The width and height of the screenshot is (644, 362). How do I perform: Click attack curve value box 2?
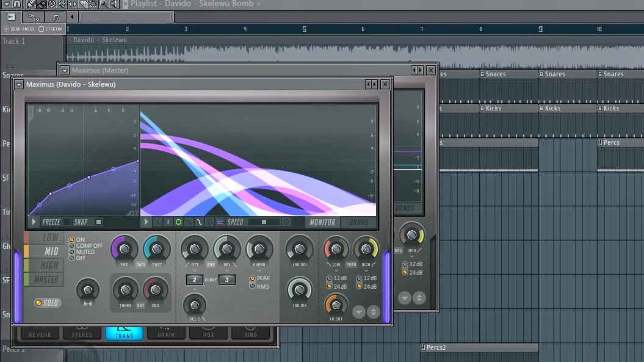(194, 280)
